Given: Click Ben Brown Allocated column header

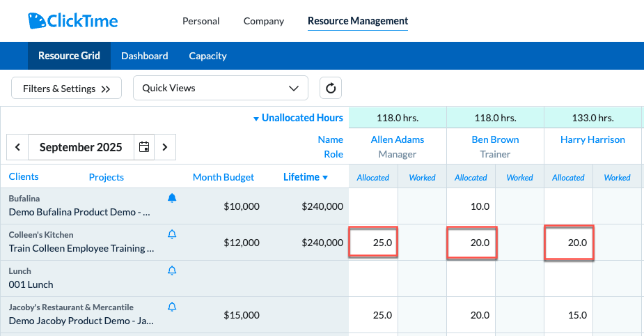Looking at the screenshot, I should pyautogui.click(x=471, y=178).
